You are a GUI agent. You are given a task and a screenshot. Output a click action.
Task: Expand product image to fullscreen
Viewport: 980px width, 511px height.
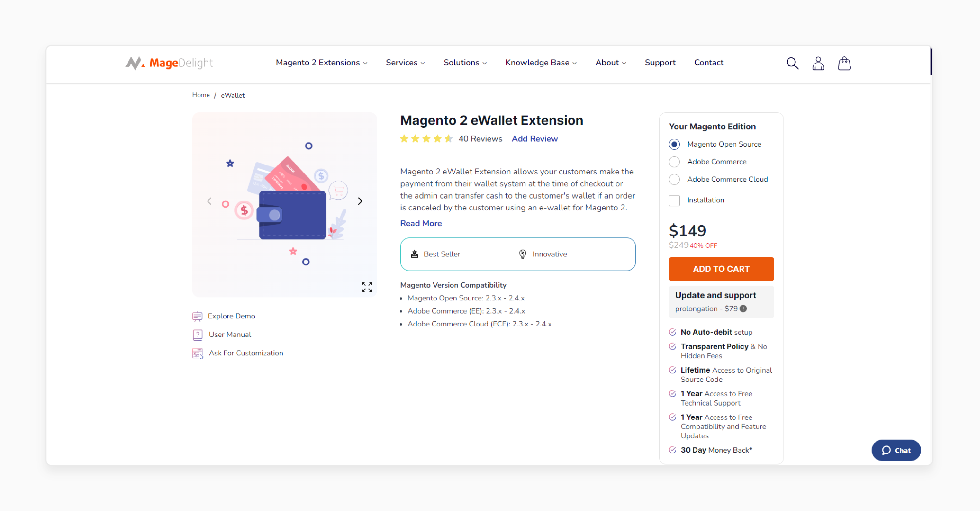pyautogui.click(x=367, y=287)
